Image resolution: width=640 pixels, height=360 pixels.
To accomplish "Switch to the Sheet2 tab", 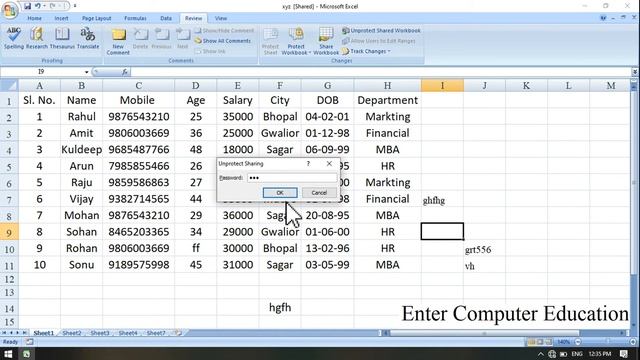I will (x=72, y=333).
